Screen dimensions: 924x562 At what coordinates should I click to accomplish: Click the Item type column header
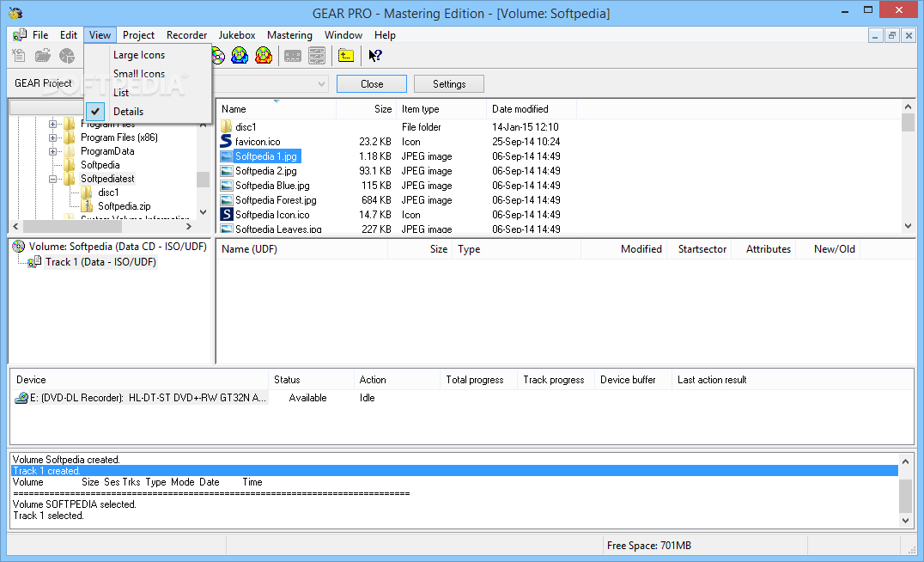441,109
